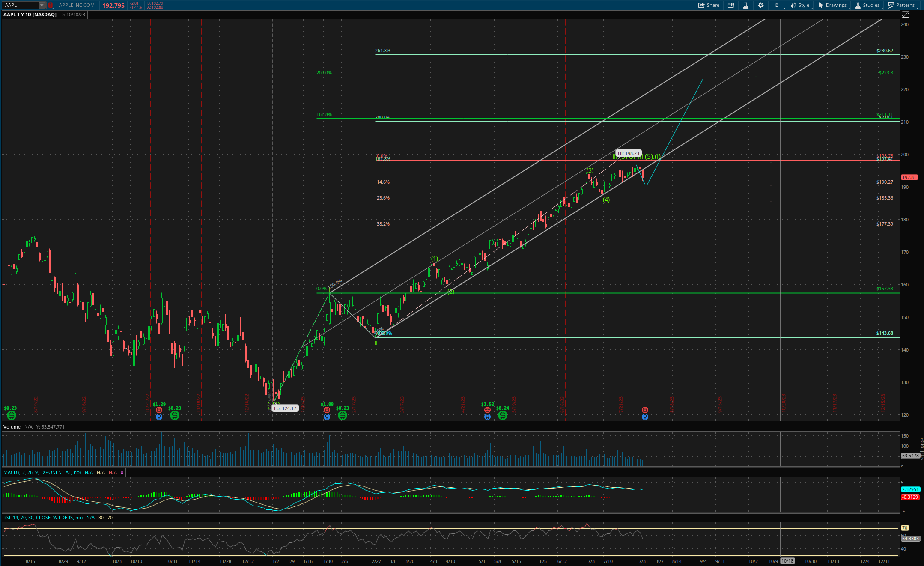Click the price axis scale icon
Viewport: 924px width, 566px height.
(x=905, y=15)
